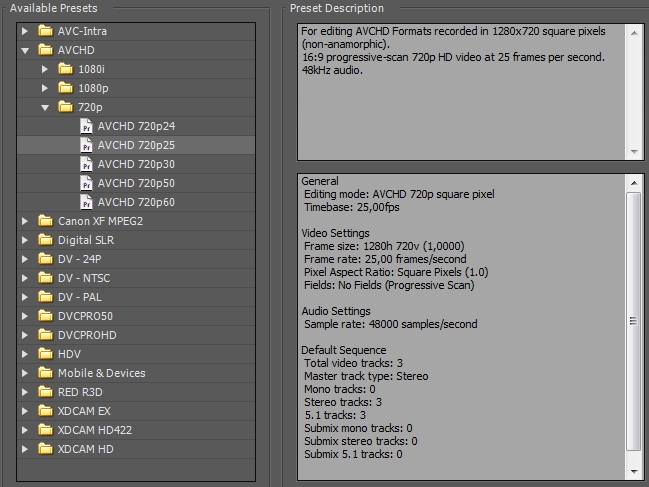Click the 'Timebase: 25,00fps' line

(352, 207)
